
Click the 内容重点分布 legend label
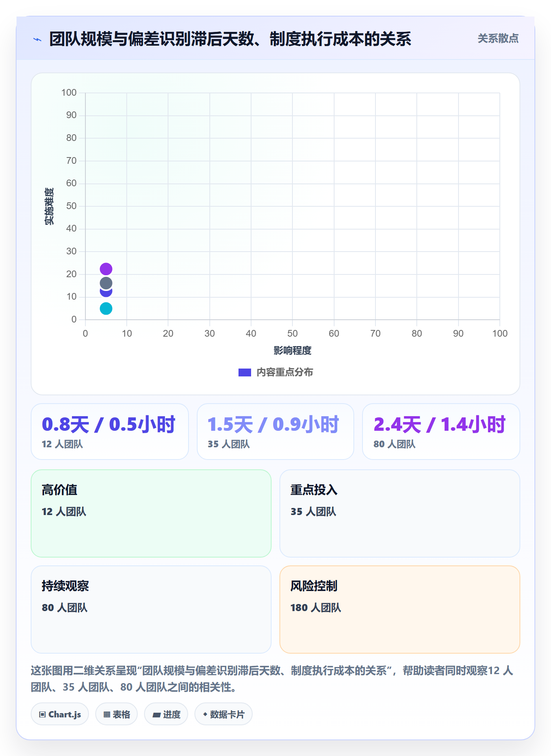[285, 372]
